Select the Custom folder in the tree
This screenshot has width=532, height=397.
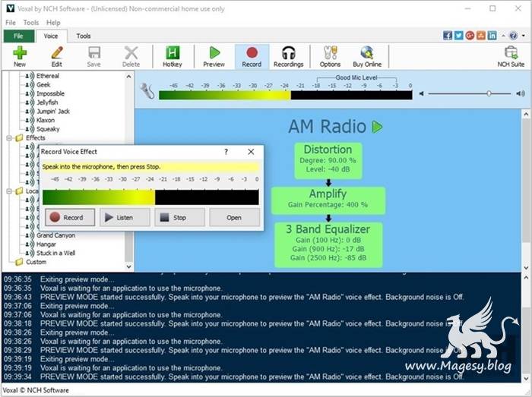point(36,262)
